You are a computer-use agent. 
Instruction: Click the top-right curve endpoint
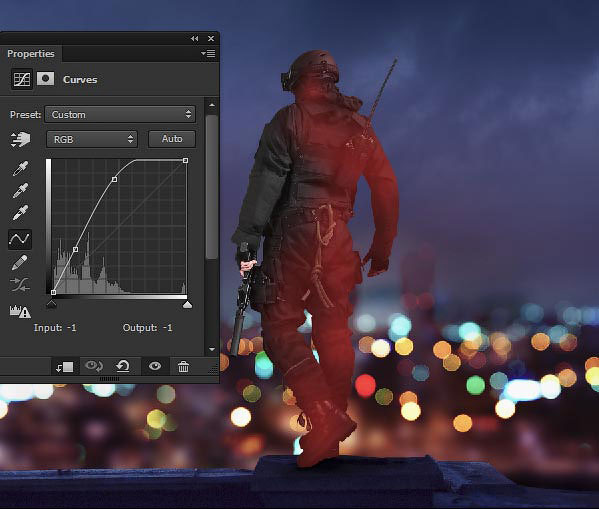click(185, 160)
